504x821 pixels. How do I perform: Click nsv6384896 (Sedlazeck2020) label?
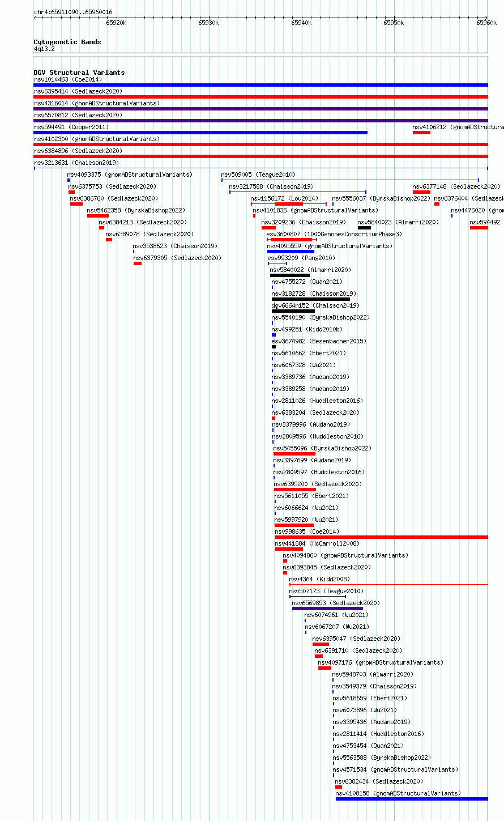click(x=78, y=151)
